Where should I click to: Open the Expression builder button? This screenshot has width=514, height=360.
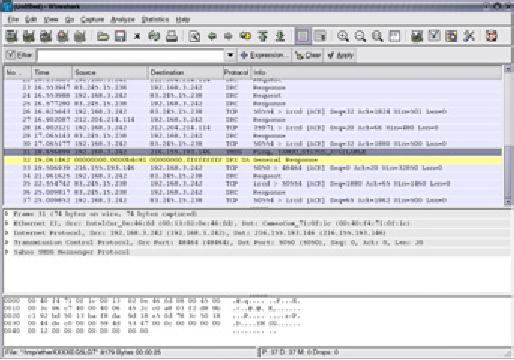264,55
